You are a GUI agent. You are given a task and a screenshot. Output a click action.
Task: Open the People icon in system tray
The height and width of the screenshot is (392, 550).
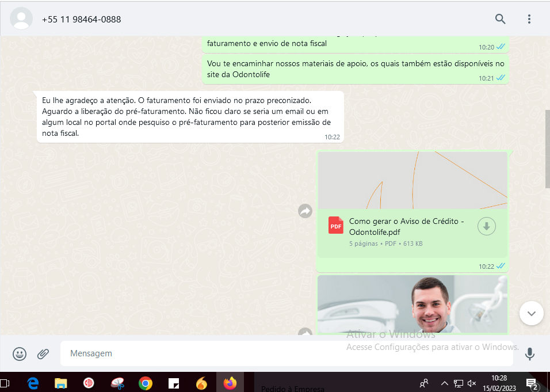tap(424, 383)
